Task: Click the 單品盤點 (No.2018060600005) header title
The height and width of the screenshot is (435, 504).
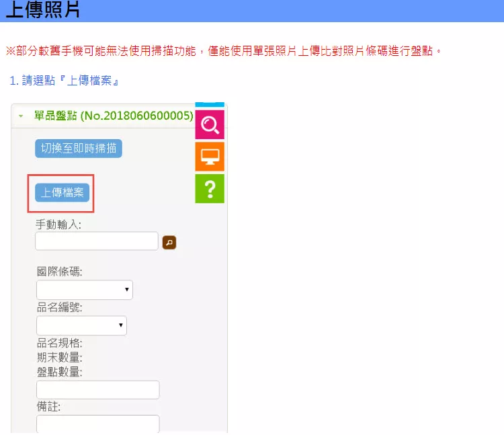Action: click(113, 116)
